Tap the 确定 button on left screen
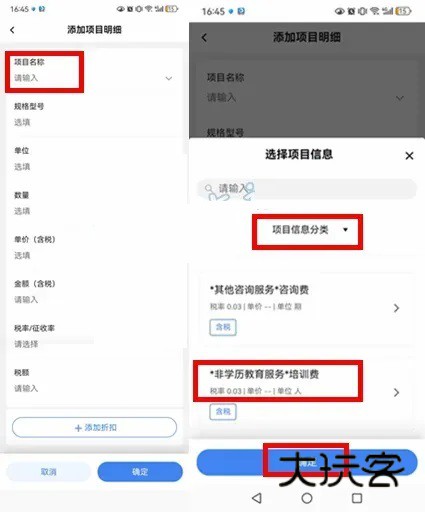This screenshot has width=425, height=512. [x=140, y=472]
